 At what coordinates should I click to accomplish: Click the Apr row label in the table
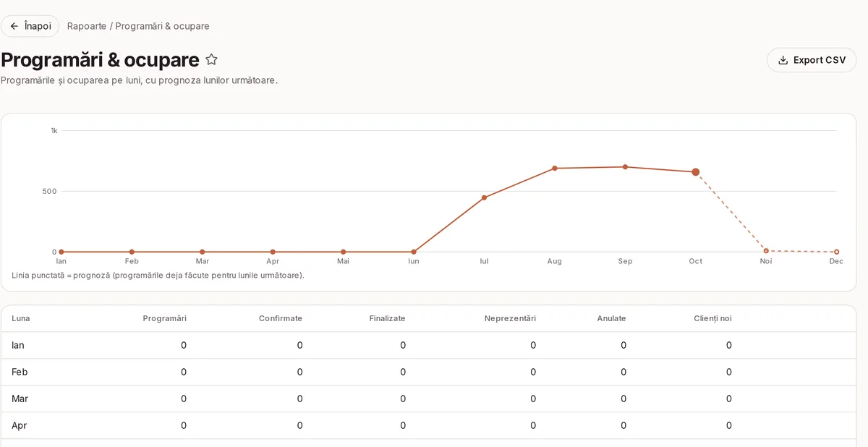click(x=20, y=425)
